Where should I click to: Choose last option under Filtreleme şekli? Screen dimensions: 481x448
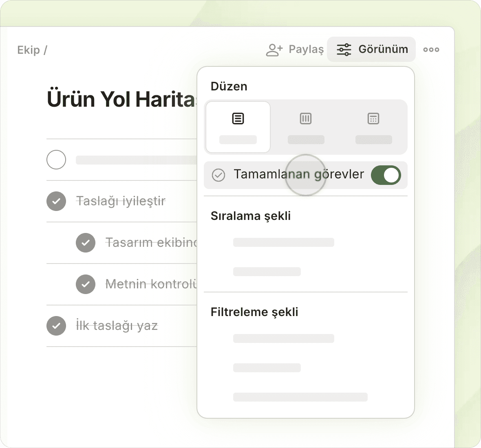point(300,397)
